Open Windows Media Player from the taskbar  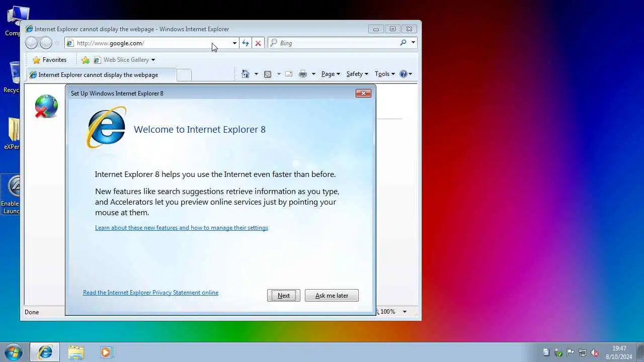tap(106, 352)
